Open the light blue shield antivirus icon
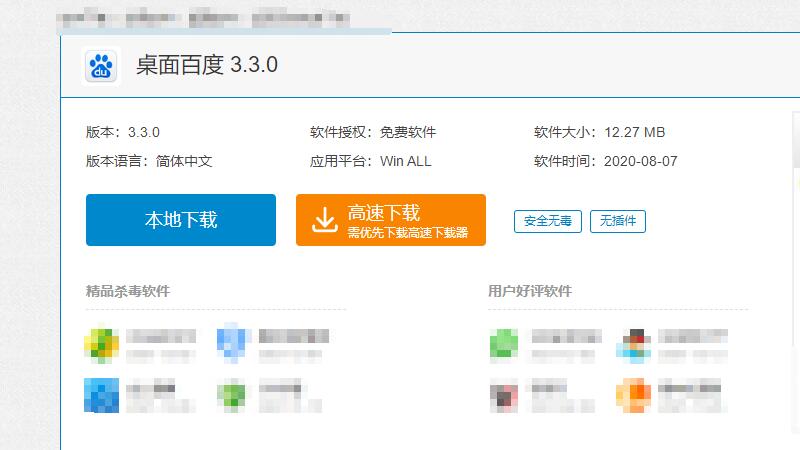This screenshot has height=450, width=800. (233, 344)
